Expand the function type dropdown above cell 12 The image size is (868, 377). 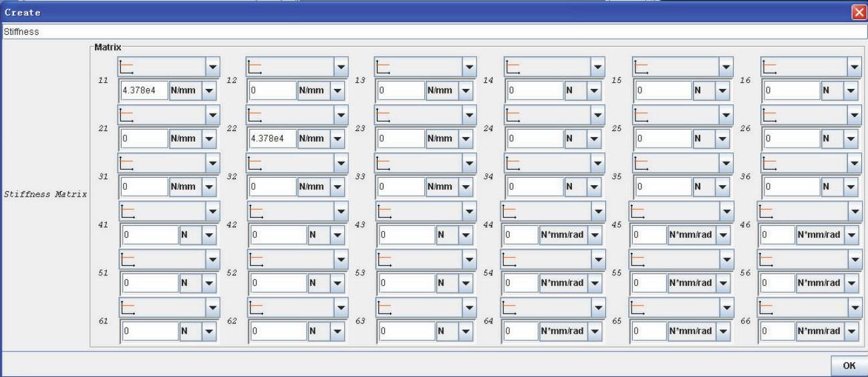pos(341,66)
